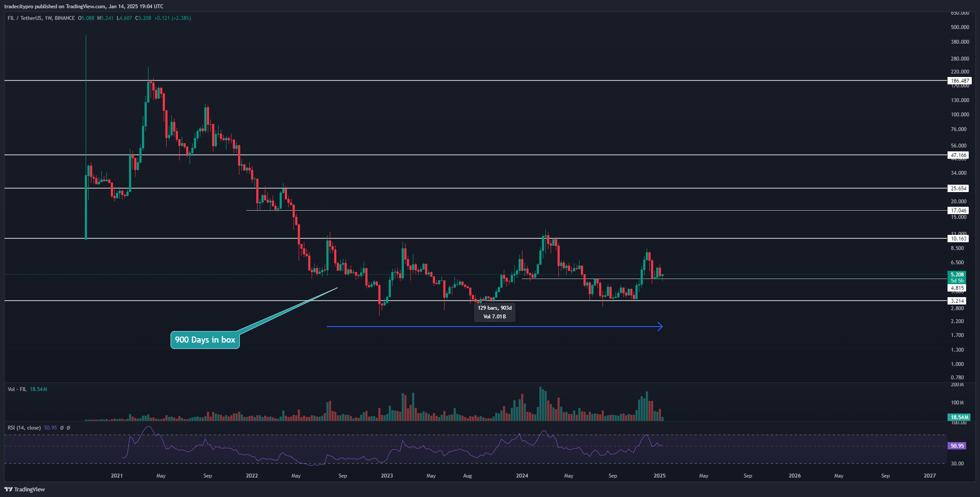
Task: Select the 'RSI (14, close)' indicator legend
Action: click(x=24, y=428)
